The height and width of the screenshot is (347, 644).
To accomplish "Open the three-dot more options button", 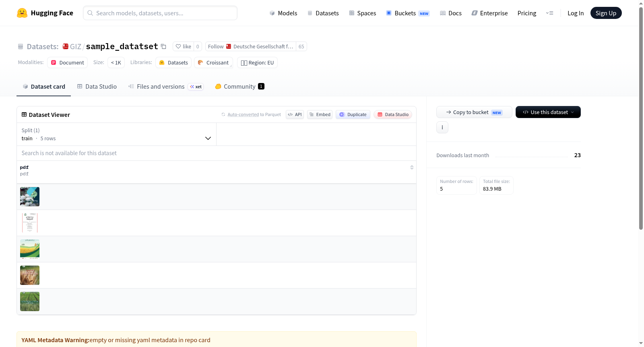I will [442, 127].
